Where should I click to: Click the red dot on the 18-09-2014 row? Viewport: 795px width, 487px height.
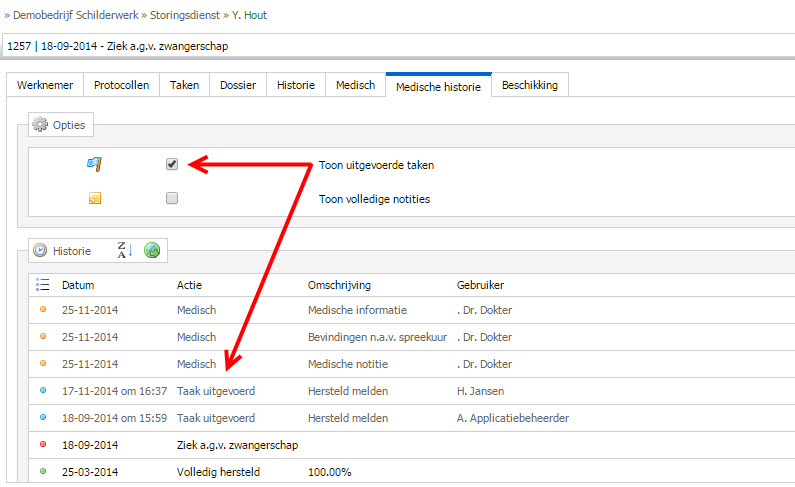point(43,444)
